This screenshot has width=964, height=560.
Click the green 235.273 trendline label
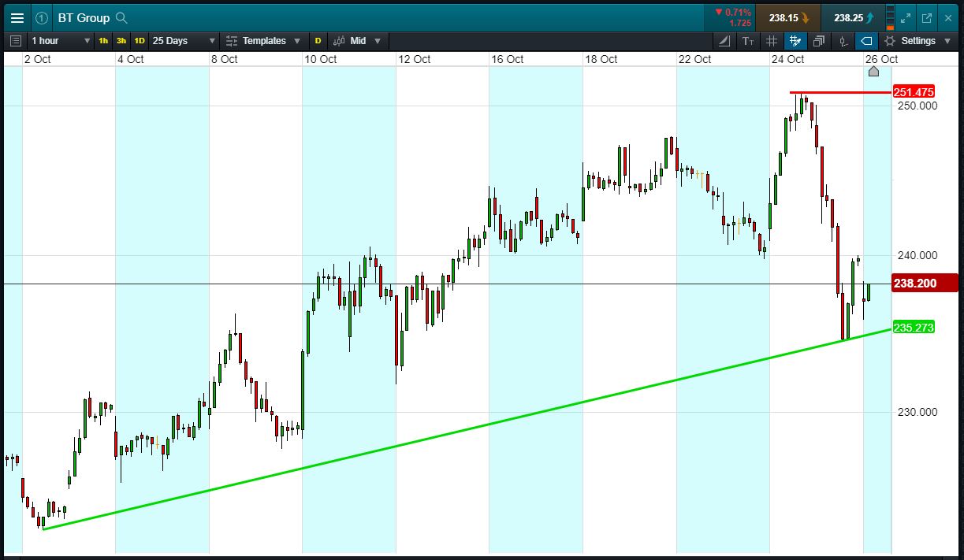pyautogui.click(x=914, y=327)
